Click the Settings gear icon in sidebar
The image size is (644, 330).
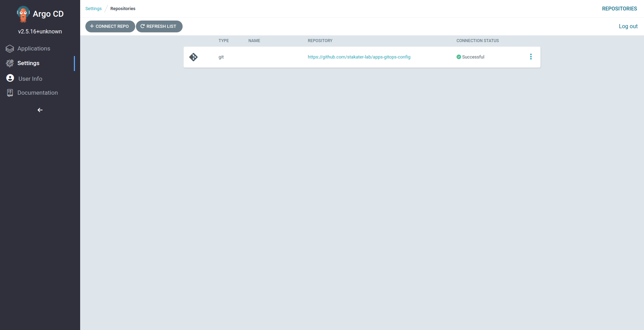(9, 63)
